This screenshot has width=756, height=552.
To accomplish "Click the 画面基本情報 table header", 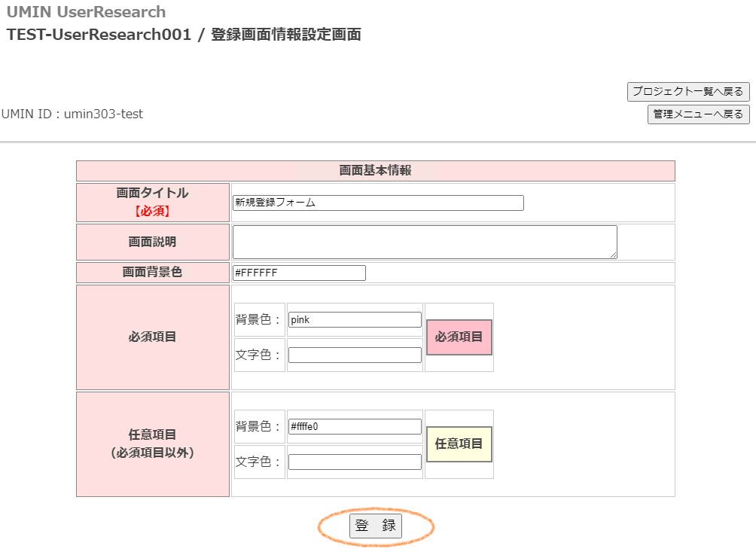I will 375,171.
